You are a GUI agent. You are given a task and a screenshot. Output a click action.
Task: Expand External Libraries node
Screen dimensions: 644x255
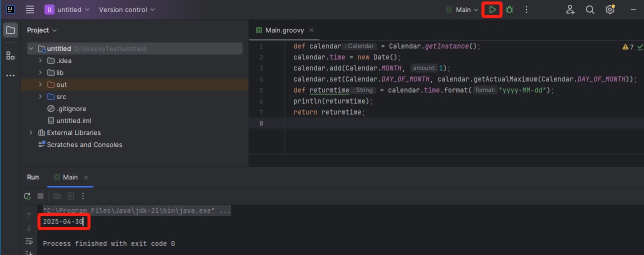(31, 132)
